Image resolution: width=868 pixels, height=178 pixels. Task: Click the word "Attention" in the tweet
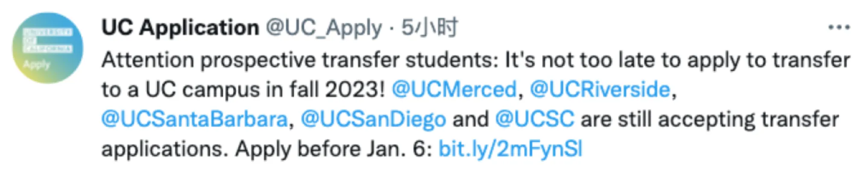coord(147,60)
